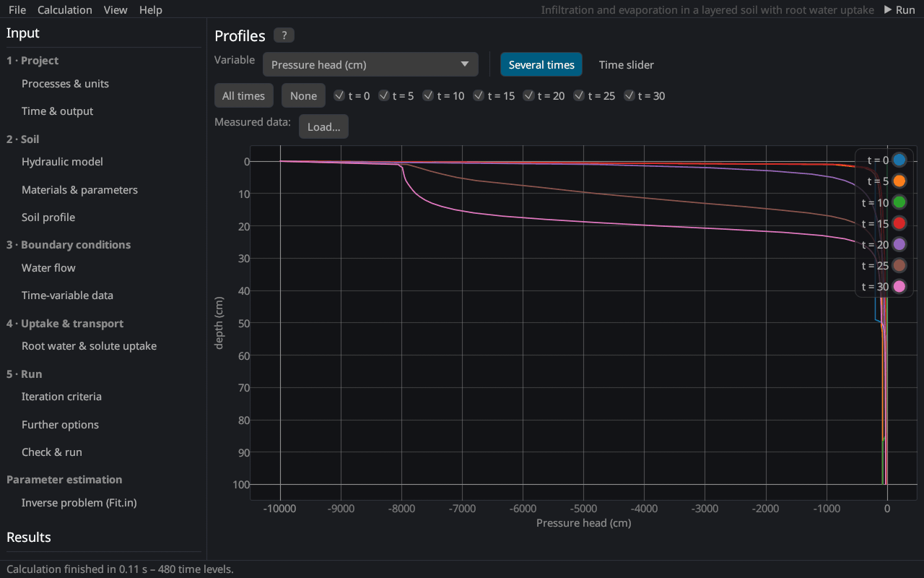Open the Variable dropdown showing Pressure head
This screenshot has height=578, width=924.
[x=370, y=64]
